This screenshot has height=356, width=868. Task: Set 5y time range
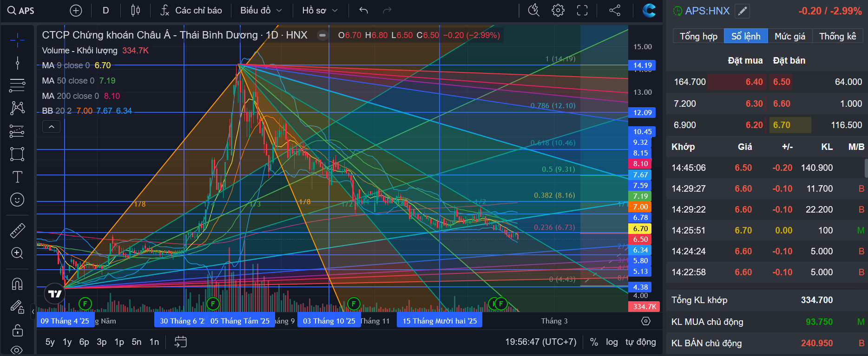pos(50,342)
